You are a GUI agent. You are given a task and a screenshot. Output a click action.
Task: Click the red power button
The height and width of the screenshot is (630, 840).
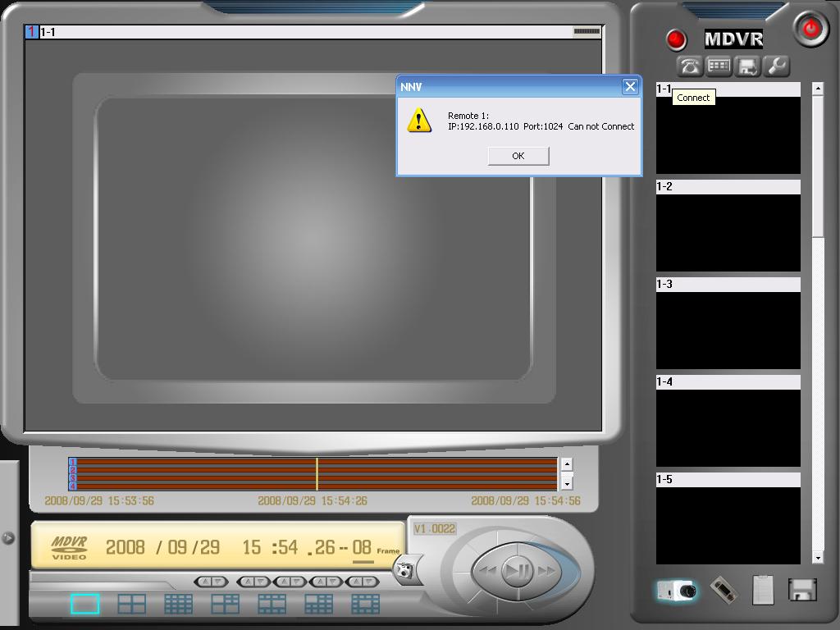(810, 29)
